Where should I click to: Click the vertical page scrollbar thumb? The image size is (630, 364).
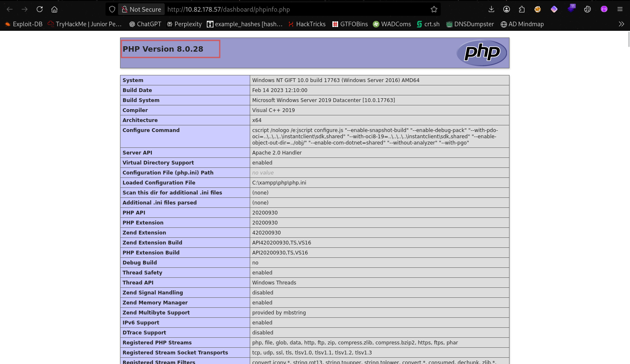point(628,40)
